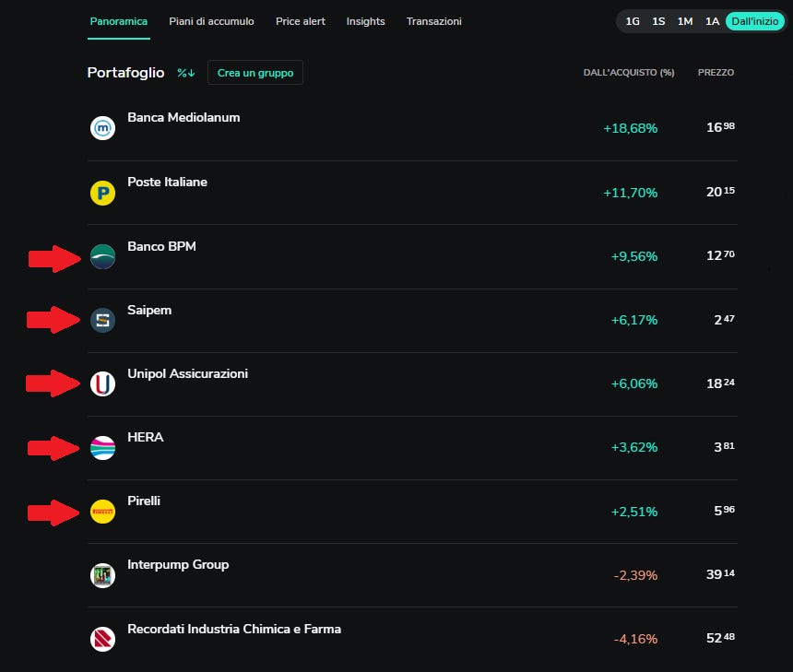
Task: Click the HERA striped logo icon
Action: pyautogui.click(x=102, y=448)
